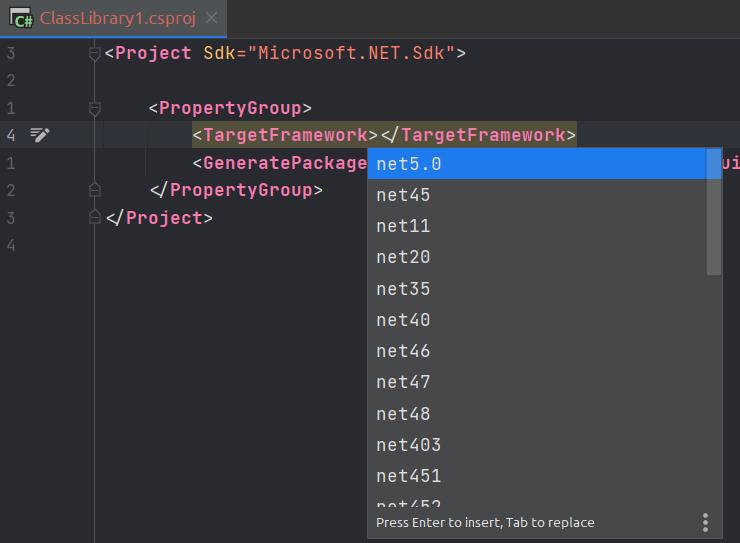This screenshot has width=740, height=543.
Task: Pick net46 in the completion list
Action: pos(403,351)
